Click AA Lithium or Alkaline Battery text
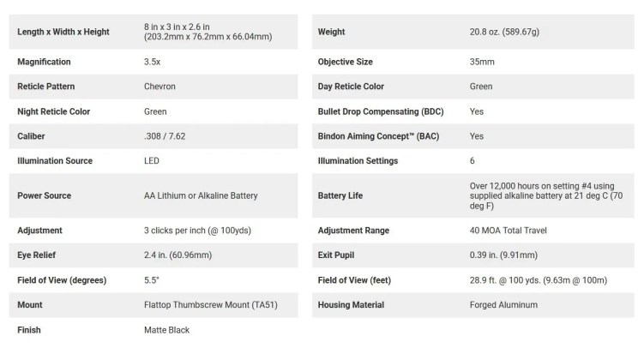The image size is (644, 348). pos(201,195)
